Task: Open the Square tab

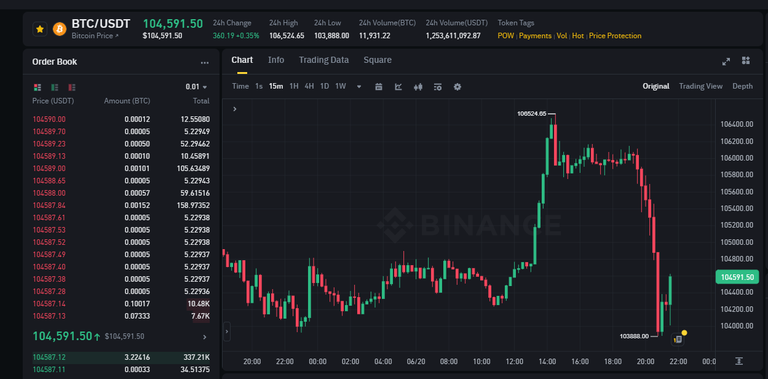Action: point(377,60)
